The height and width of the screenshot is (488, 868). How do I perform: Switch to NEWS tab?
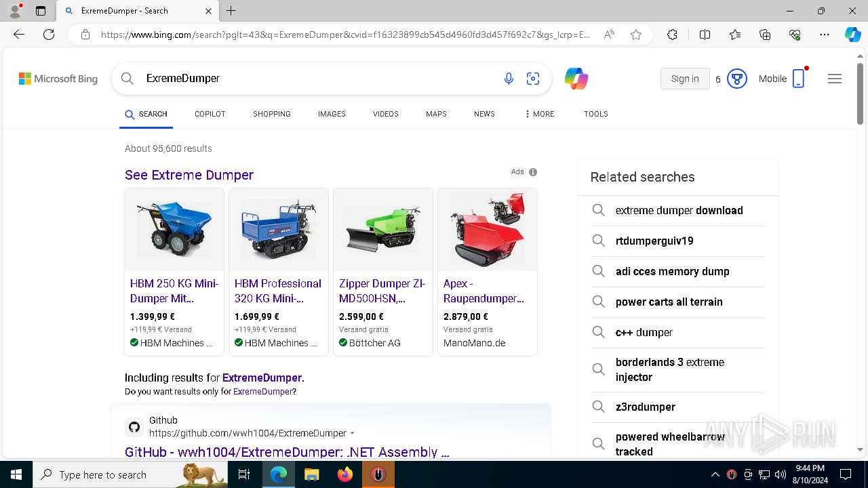coord(484,114)
